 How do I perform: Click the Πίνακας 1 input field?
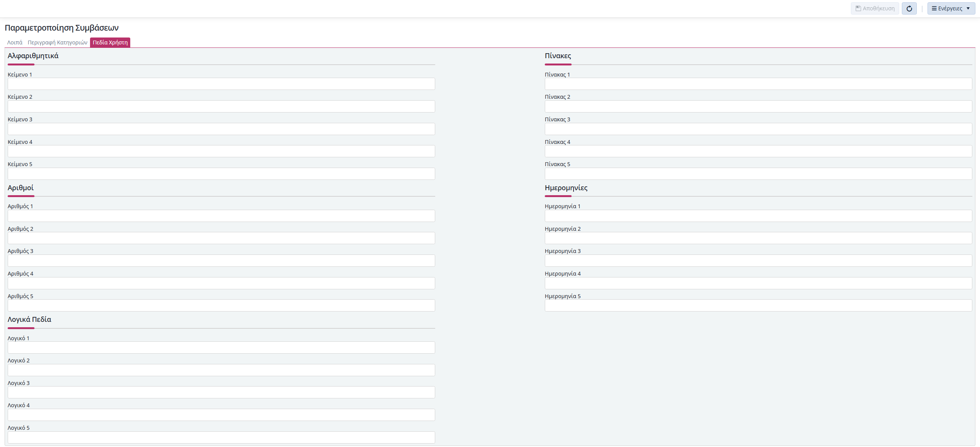pos(758,84)
